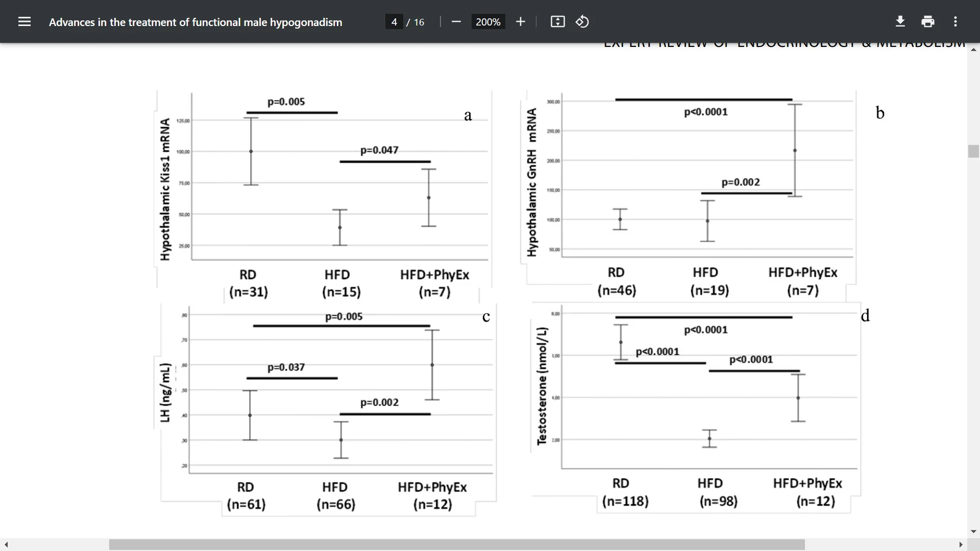Click the scroll up arrow
Image resolution: width=980 pixels, height=551 pixels.
pyautogui.click(x=973, y=49)
